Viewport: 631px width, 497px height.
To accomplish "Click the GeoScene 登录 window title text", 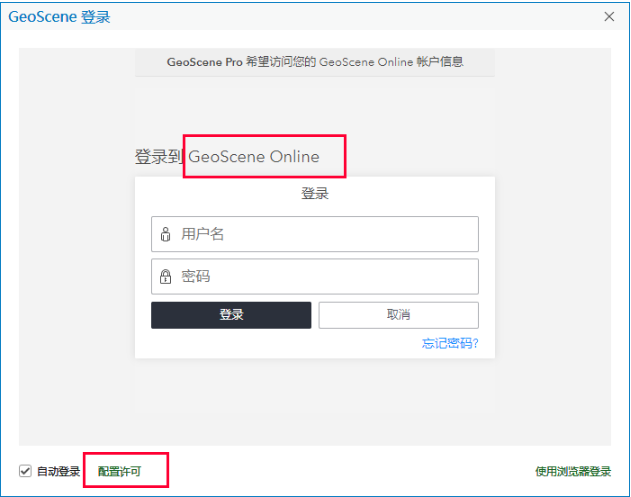I will point(59,17).
